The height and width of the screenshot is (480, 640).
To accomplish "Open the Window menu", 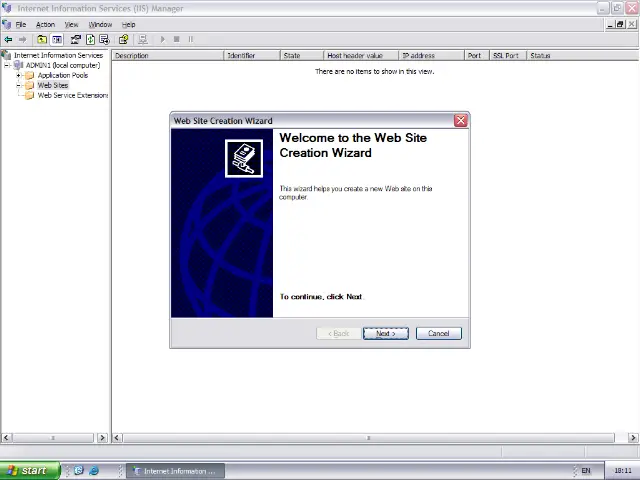I will 100,24.
